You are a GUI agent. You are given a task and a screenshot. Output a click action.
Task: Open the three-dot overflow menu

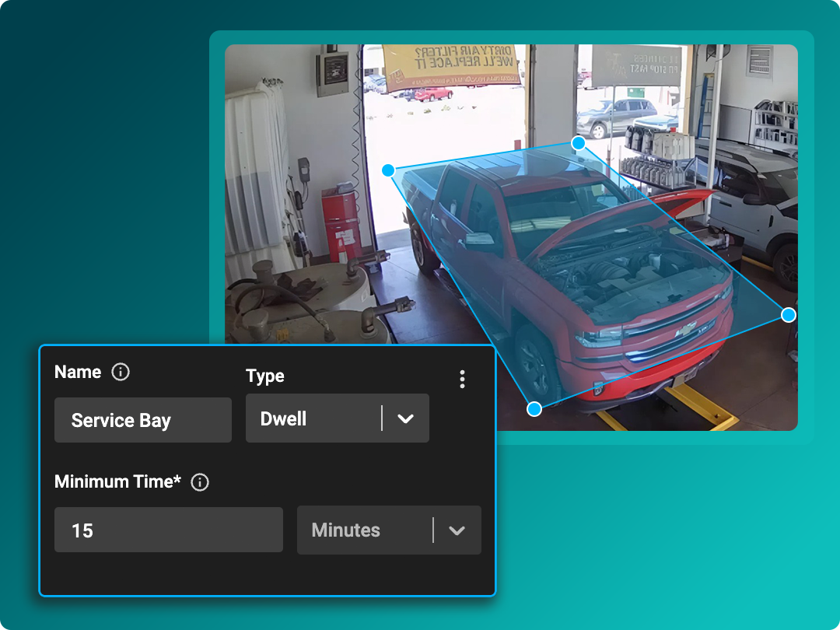point(462,379)
